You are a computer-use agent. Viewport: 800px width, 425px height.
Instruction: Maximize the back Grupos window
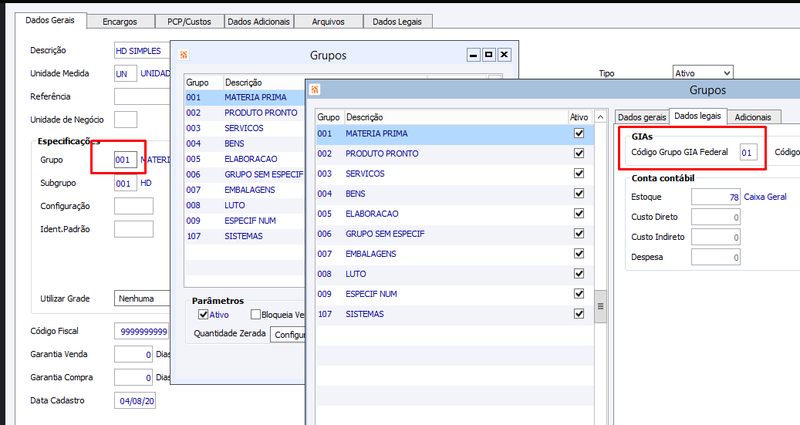pyautogui.click(x=489, y=55)
